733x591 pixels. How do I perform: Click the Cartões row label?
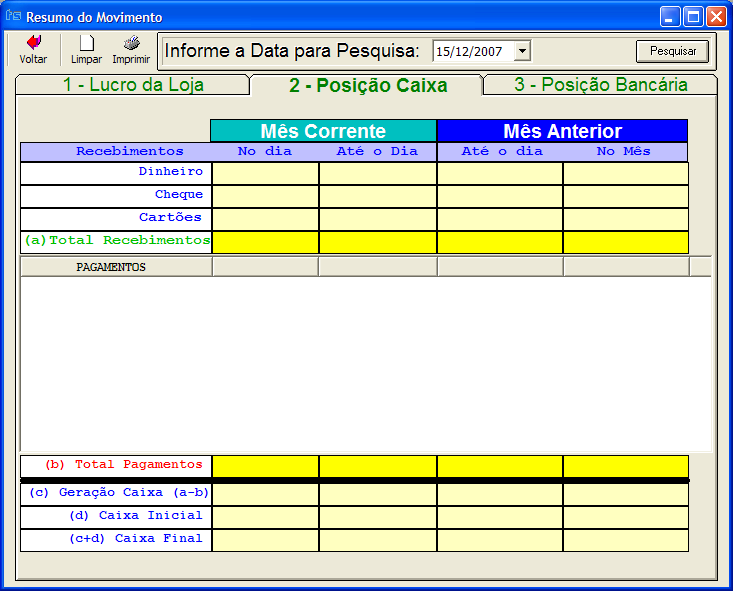[170, 217]
